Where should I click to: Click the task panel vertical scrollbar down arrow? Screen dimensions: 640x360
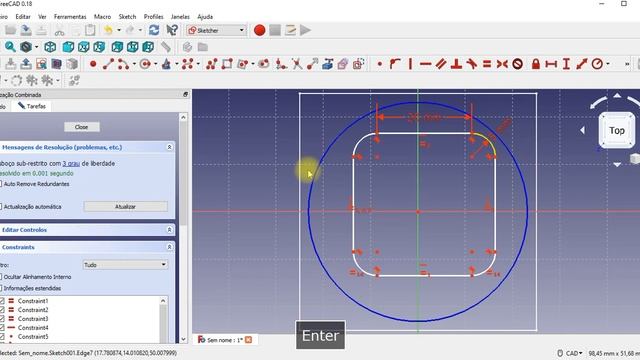pos(183,339)
